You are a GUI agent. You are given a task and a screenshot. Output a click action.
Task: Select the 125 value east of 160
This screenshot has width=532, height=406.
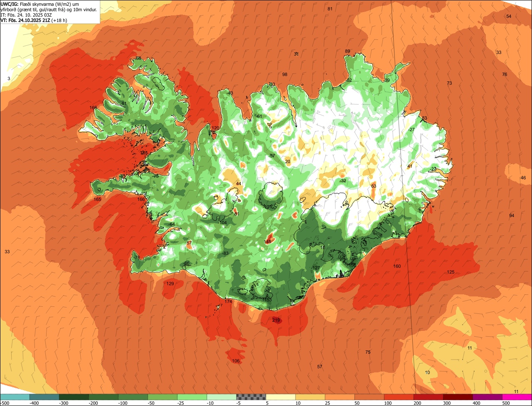[x=451, y=272]
